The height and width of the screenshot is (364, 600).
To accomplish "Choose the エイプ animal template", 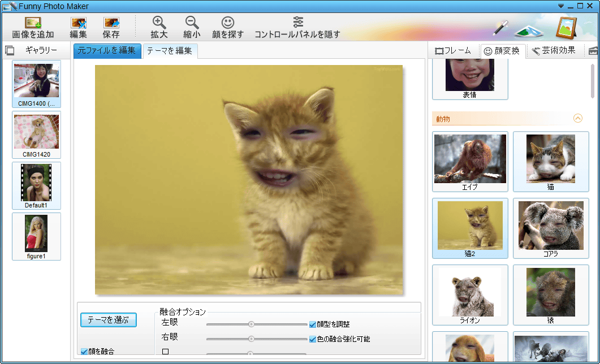I will click(x=470, y=162).
